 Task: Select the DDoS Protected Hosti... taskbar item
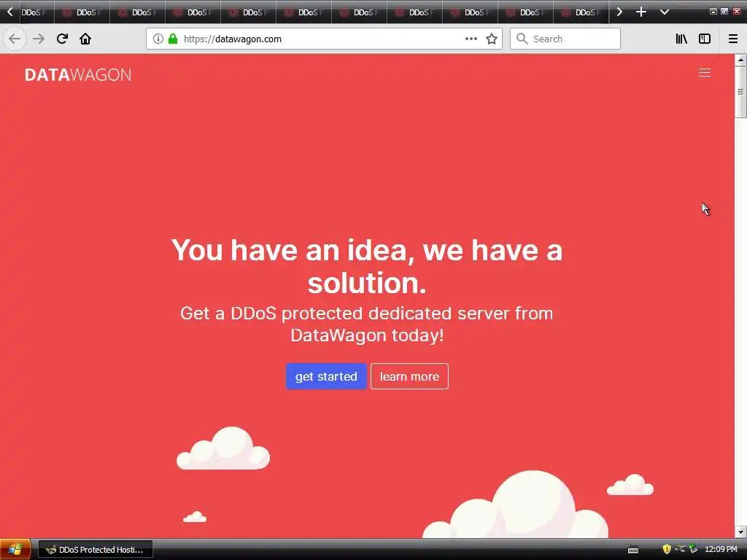96,550
